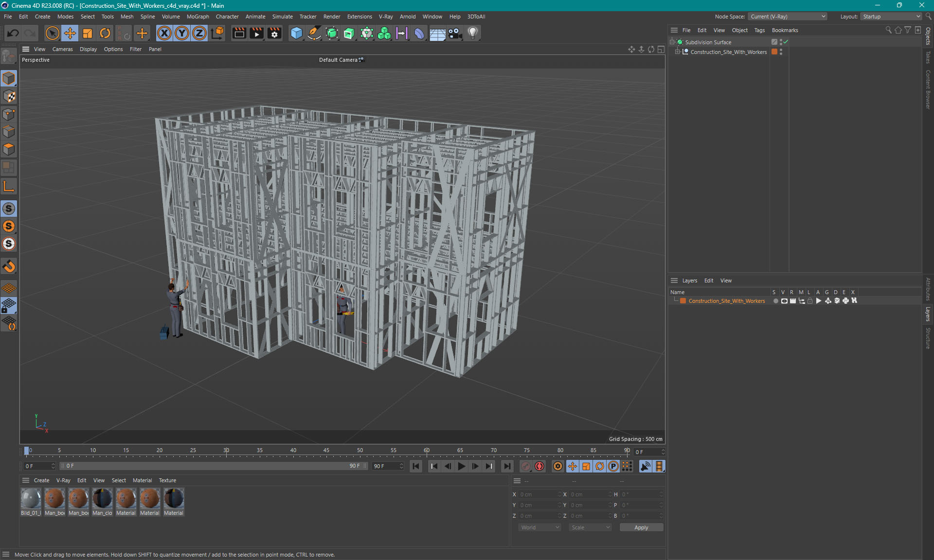Image resolution: width=934 pixels, height=560 pixels.
Task: Toggle Y axis lock
Action: pos(182,33)
